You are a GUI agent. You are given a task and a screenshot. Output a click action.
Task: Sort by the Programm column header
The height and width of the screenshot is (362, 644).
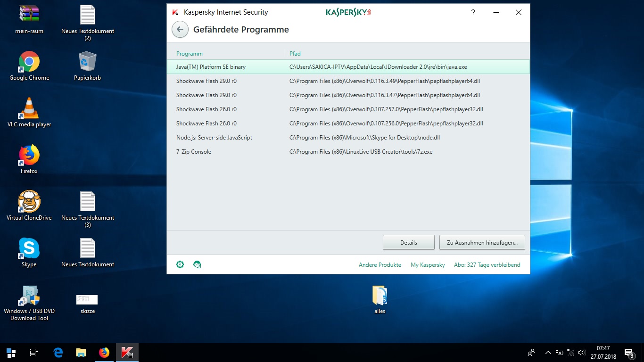[x=190, y=54]
